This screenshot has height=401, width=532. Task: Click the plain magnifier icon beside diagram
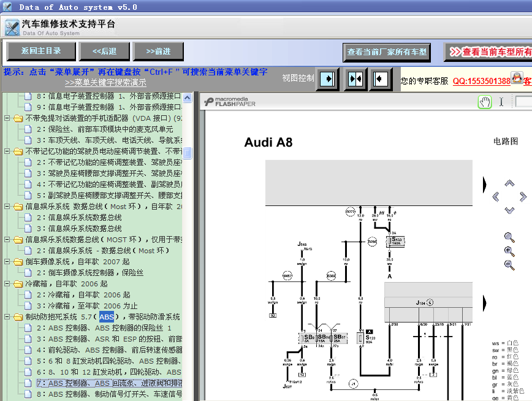coord(509,237)
